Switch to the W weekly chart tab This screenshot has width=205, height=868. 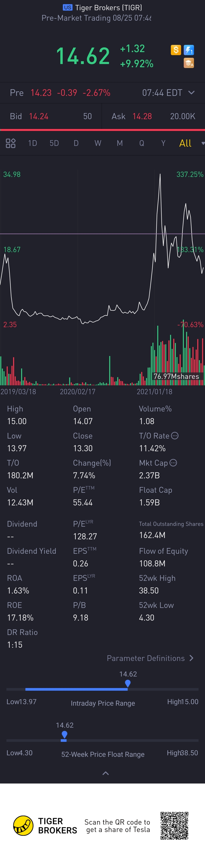[98, 143]
